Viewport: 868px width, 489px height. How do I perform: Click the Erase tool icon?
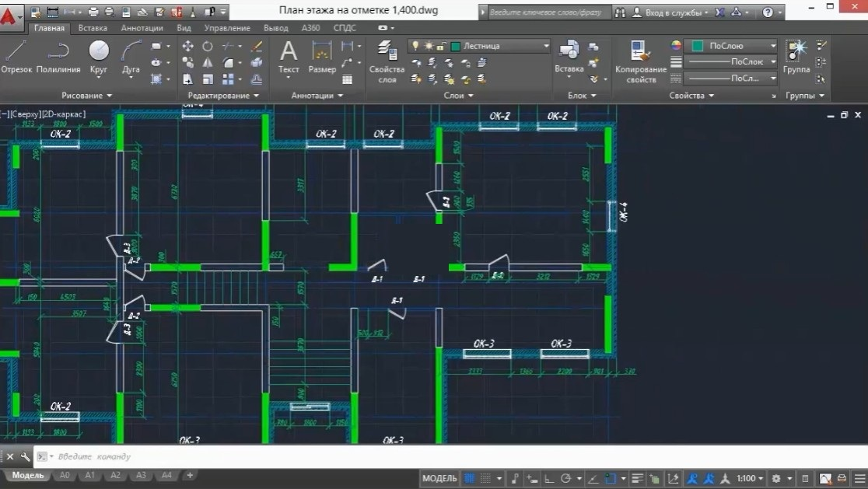[x=257, y=47]
